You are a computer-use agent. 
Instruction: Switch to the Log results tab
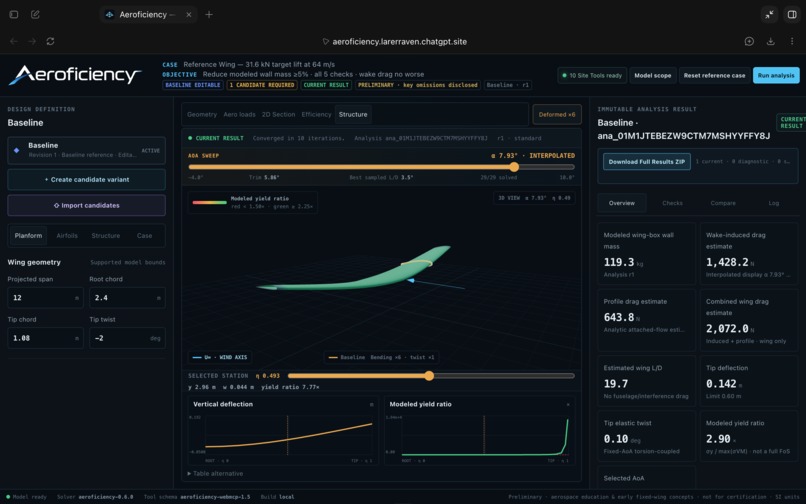point(774,203)
